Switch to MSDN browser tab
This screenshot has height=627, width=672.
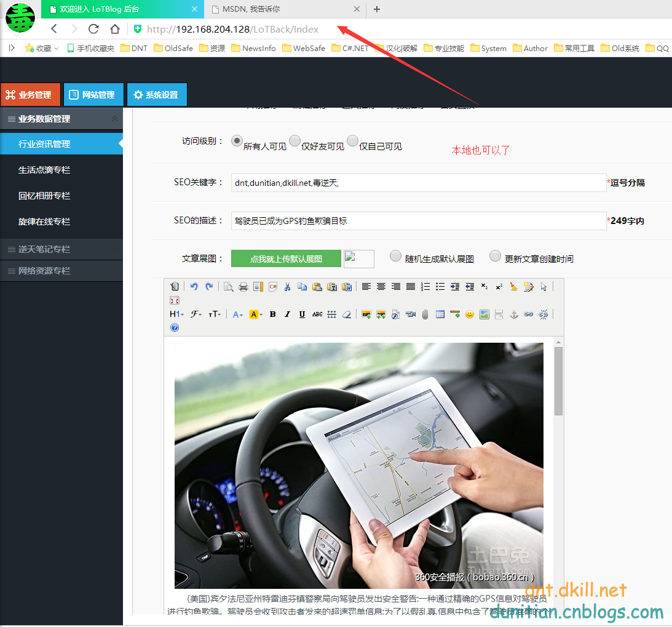coord(285,9)
